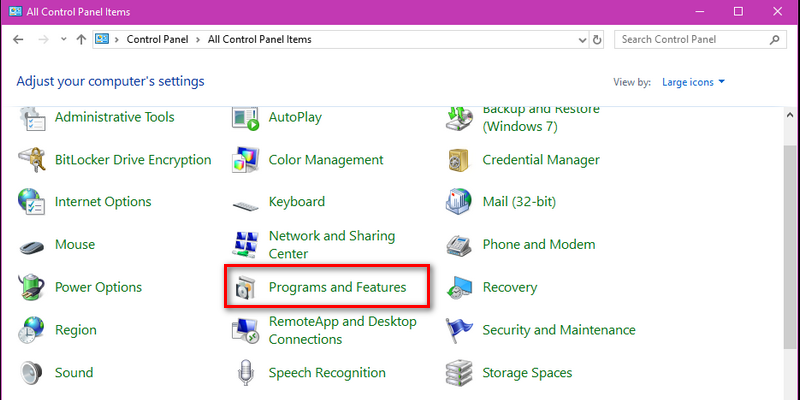Go up one level with Up arrow
This screenshot has height=400, width=800.
[x=81, y=39]
